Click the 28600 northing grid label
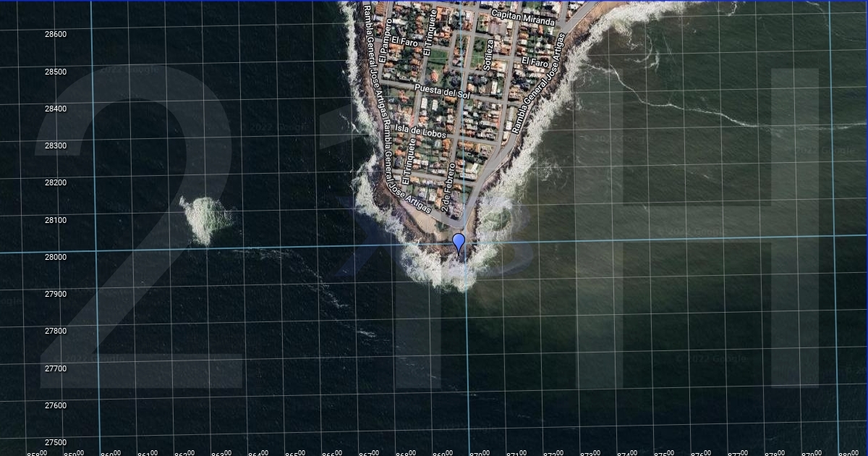This screenshot has height=456, width=868. pos(56,34)
